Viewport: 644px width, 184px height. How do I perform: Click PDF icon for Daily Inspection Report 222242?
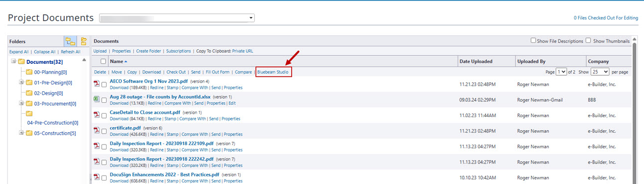coord(97,162)
